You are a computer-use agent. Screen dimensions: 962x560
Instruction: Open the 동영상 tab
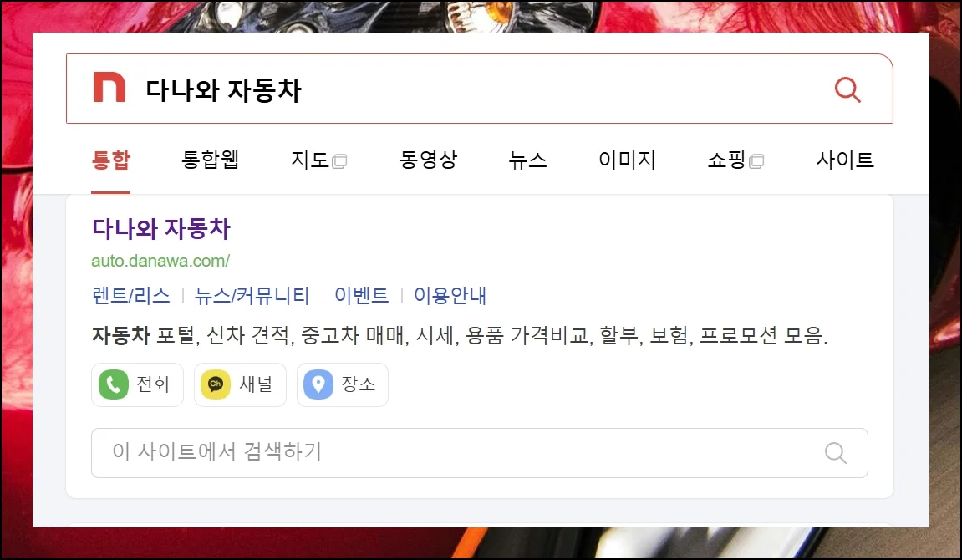point(428,160)
